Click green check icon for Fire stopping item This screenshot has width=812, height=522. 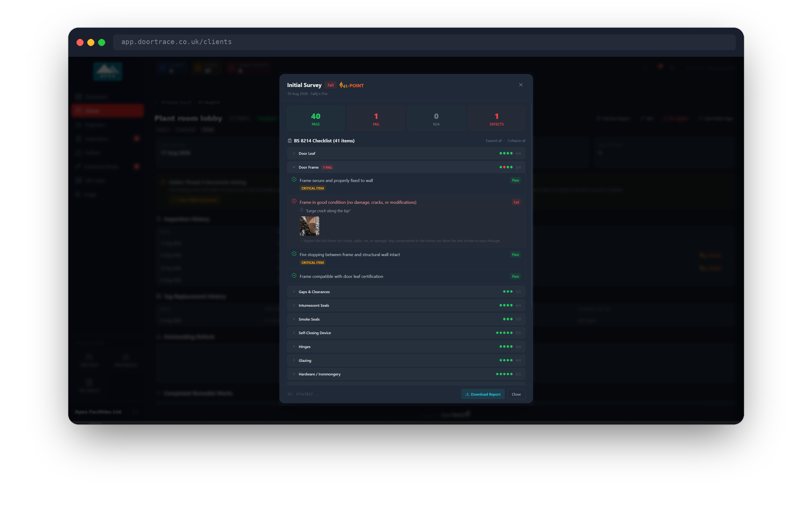294,254
